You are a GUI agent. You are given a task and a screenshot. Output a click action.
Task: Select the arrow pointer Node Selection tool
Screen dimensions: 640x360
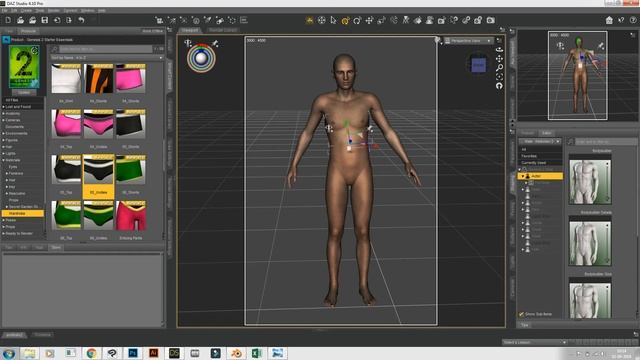pos(333,20)
